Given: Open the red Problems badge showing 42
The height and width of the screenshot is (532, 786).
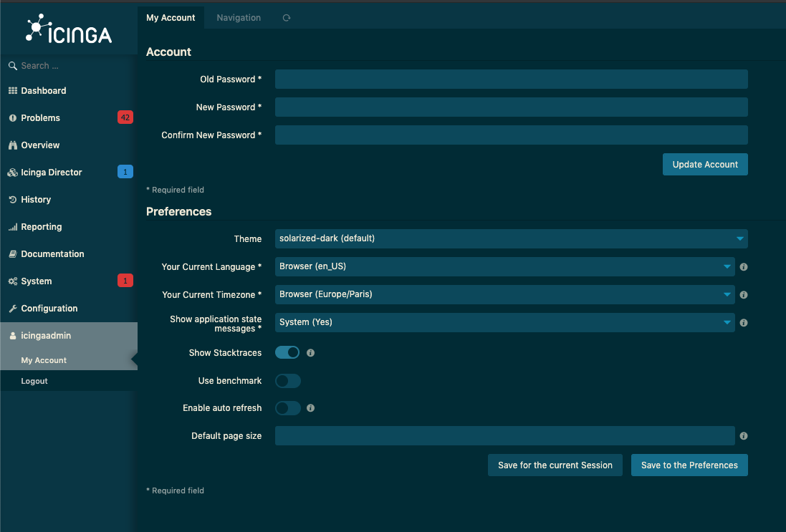Looking at the screenshot, I should 125,117.
